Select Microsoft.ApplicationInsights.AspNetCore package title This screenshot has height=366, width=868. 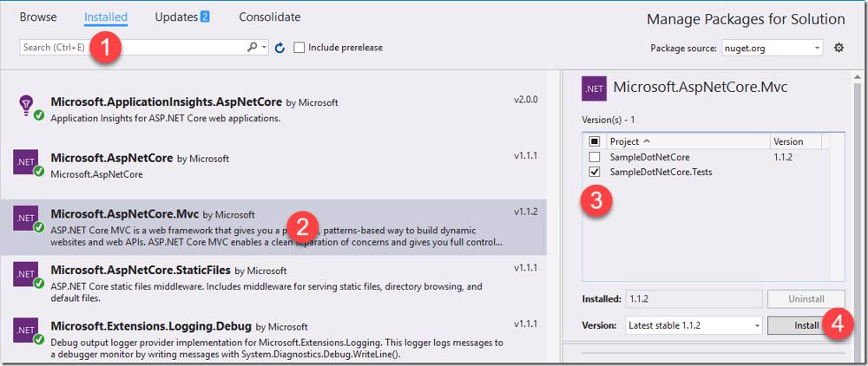coord(167,102)
